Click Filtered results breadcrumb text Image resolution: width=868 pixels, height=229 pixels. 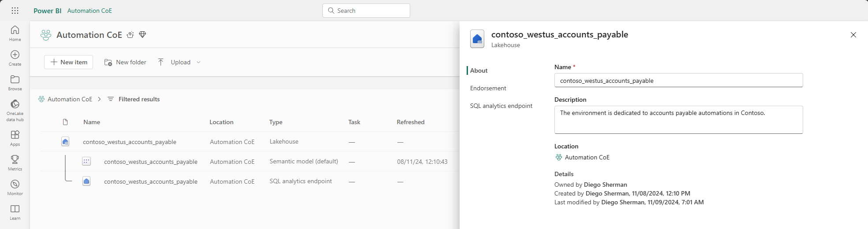tap(139, 99)
